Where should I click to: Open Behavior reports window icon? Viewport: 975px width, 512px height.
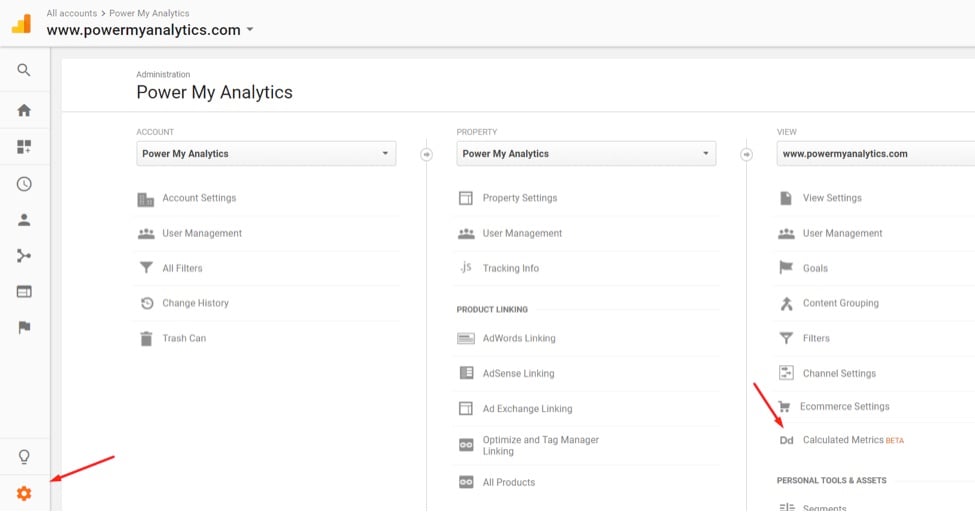tap(24, 291)
